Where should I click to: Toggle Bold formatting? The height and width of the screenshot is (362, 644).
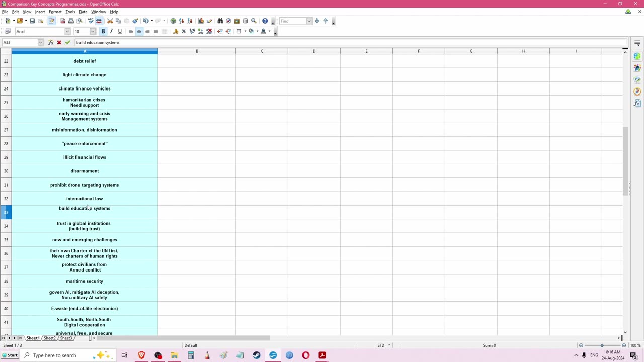pyautogui.click(x=103, y=31)
